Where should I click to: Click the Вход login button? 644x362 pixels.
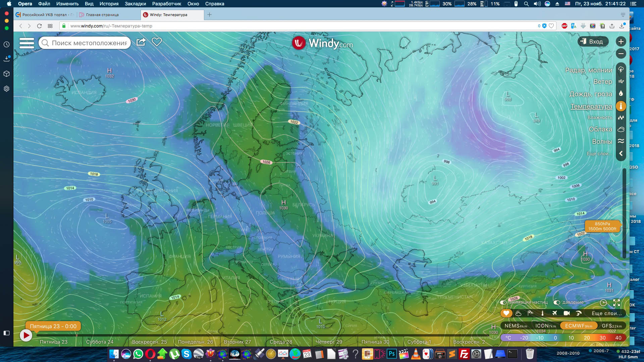click(593, 42)
